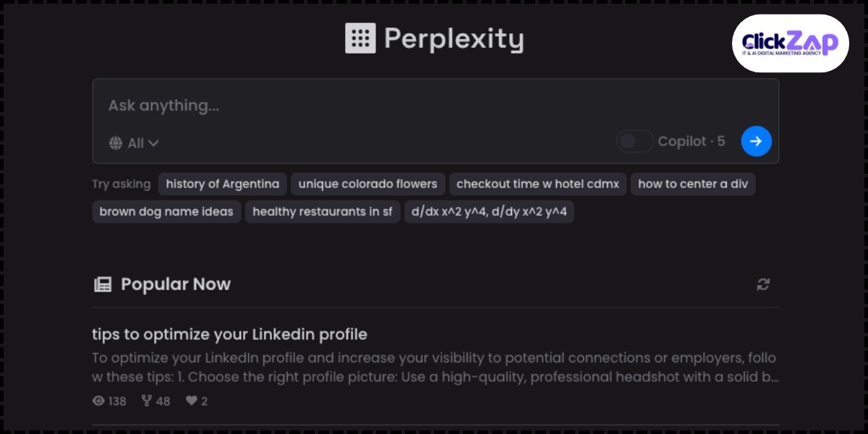
Task: Like the LinkedIn profile thread via heart icon
Action: point(190,401)
